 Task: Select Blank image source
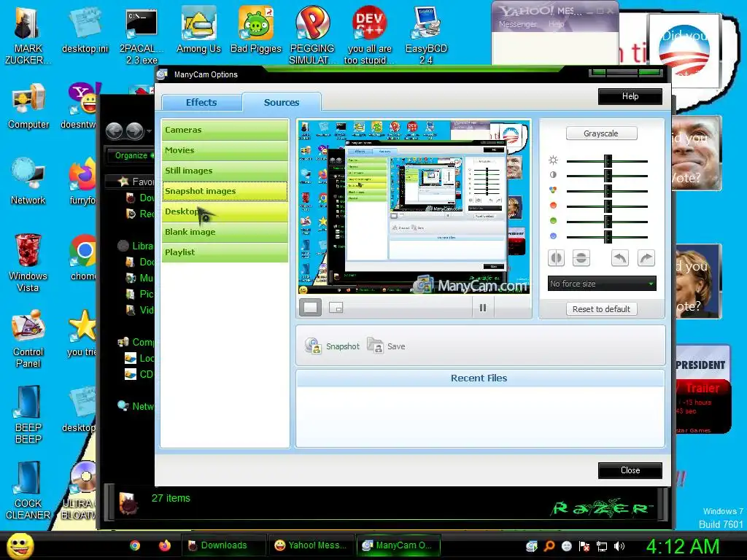[x=225, y=232]
